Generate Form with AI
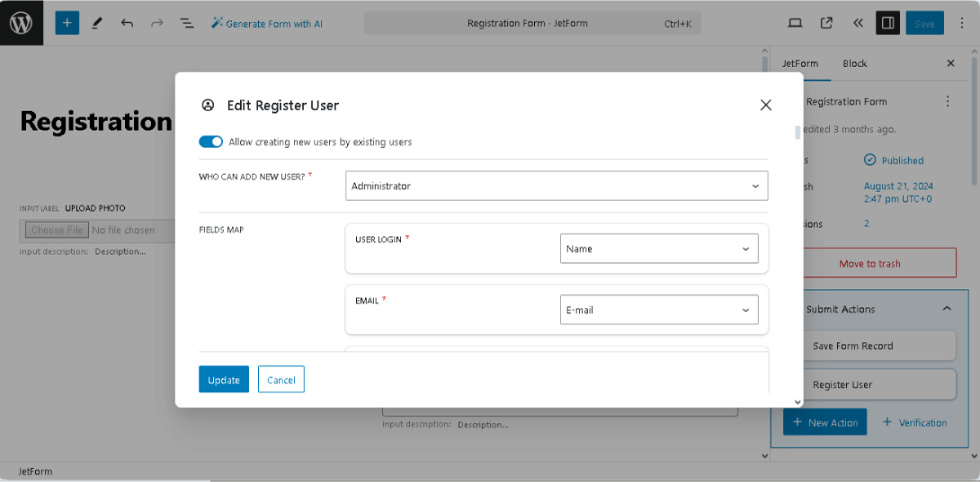 [266, 24]
